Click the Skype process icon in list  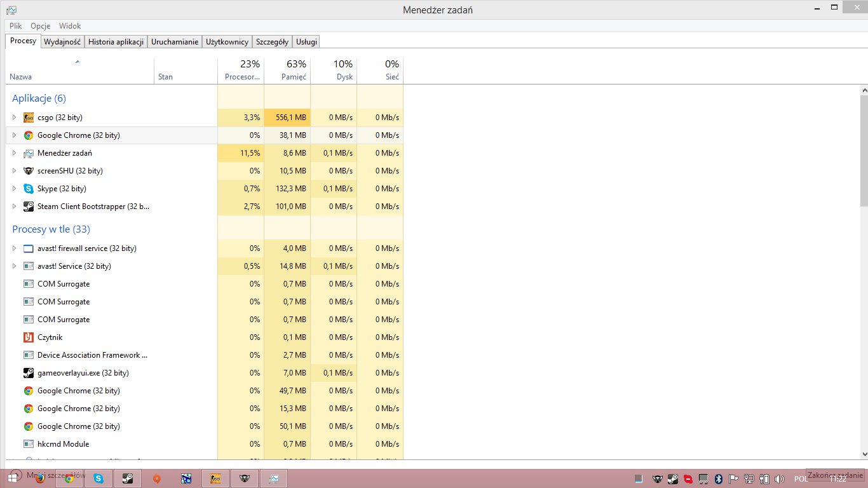(x=29, y=189)
